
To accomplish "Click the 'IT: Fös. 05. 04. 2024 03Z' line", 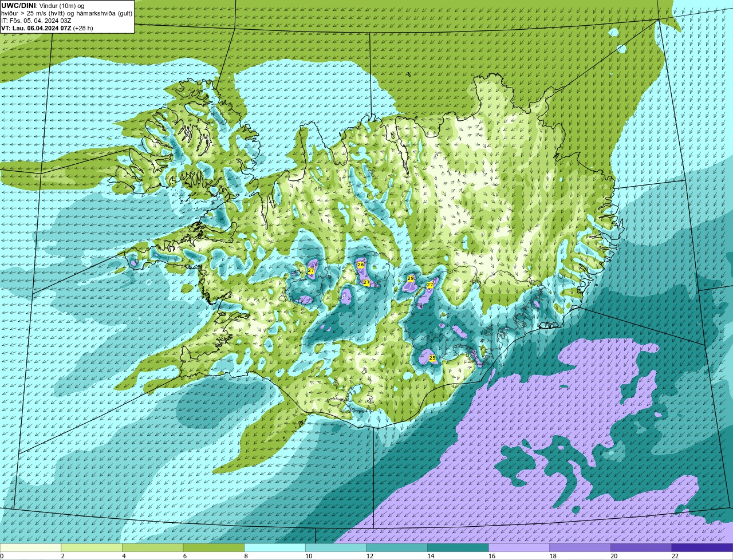I will 36,21.
